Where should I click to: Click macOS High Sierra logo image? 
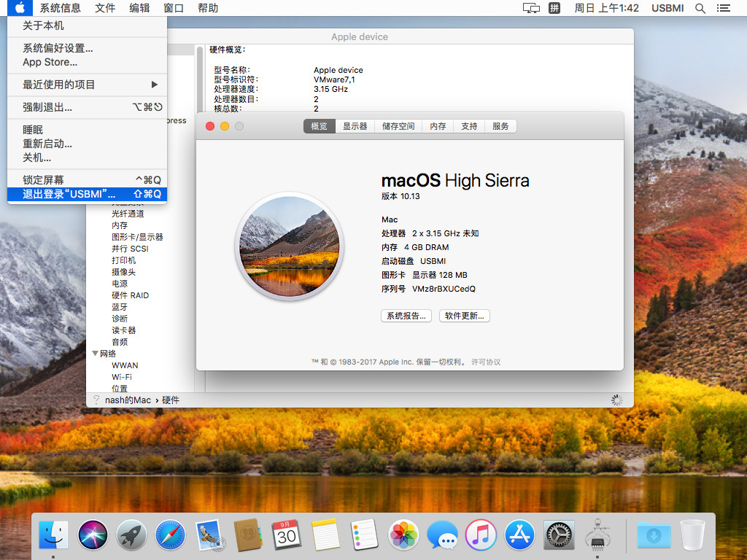(x=290, y=246)
